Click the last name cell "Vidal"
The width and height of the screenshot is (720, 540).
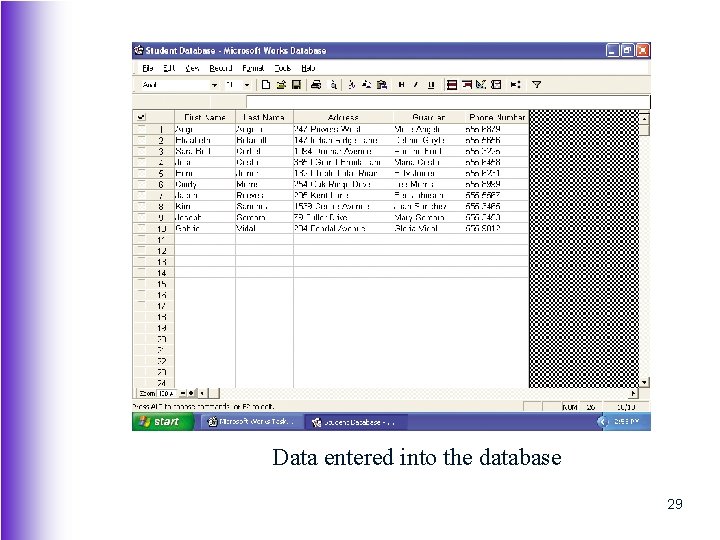264,228
